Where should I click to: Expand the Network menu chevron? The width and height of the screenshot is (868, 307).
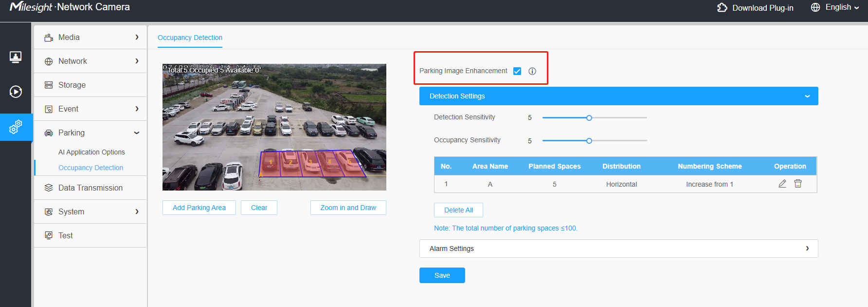click(x=137, y=61)
